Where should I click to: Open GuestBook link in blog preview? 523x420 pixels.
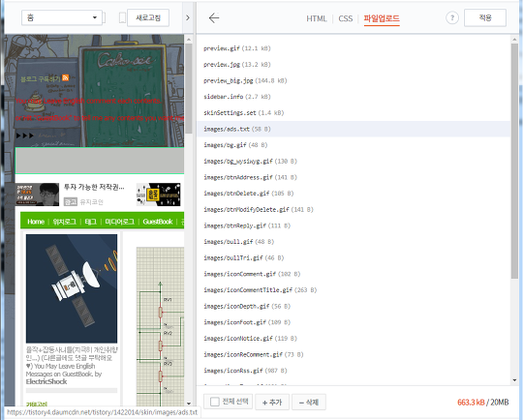point(158,222)
